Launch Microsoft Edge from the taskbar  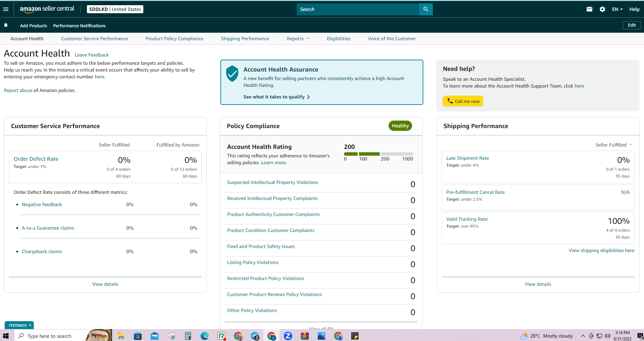click(x=205, y=336)
